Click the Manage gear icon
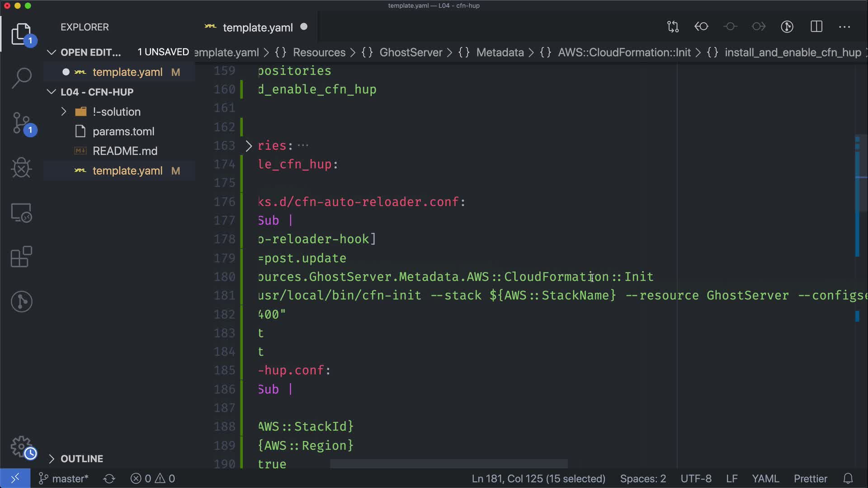The height and width of the screenshot is (488, 868). coord(21,446)
